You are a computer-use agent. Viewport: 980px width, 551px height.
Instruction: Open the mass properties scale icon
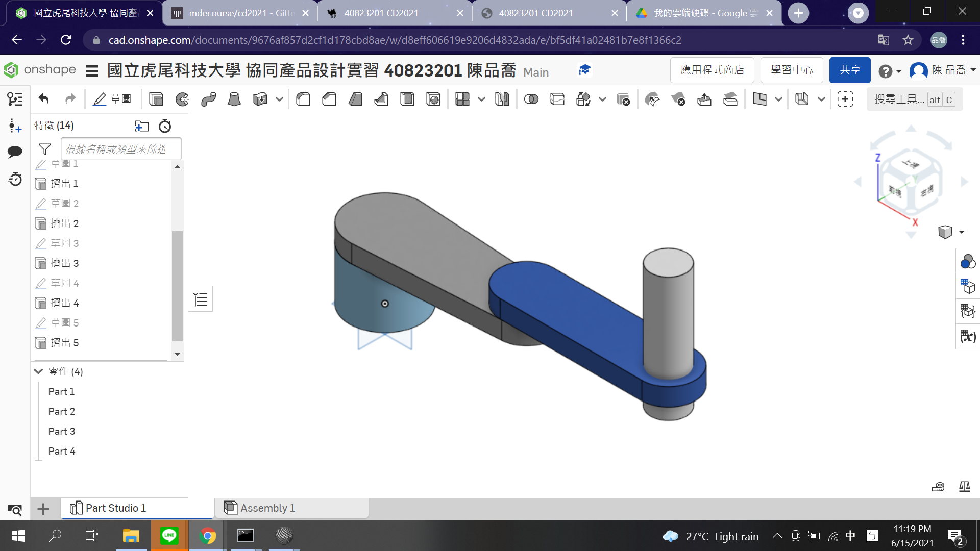tap(964, 487)
